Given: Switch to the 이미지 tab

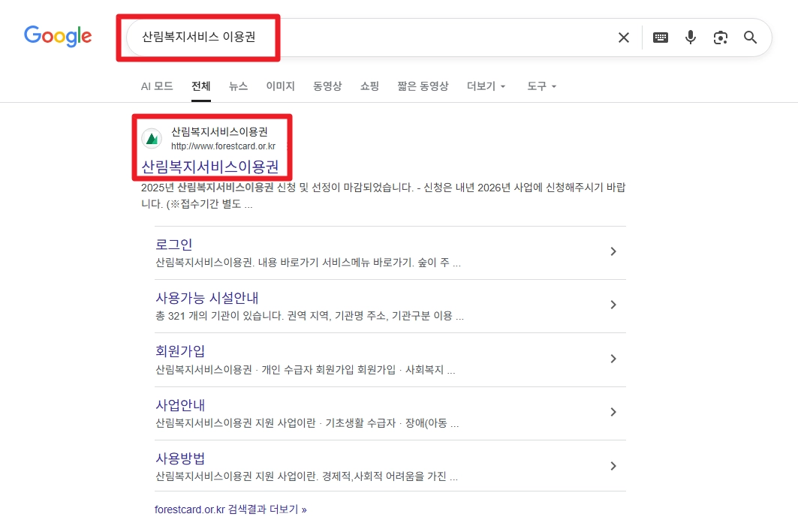Looking at the screenshot, I should tap(279, 86).
